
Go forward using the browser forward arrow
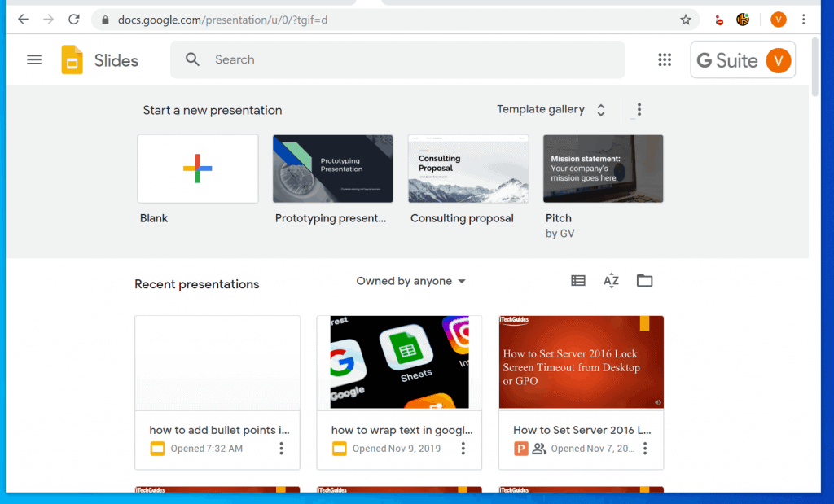[48, 20]
